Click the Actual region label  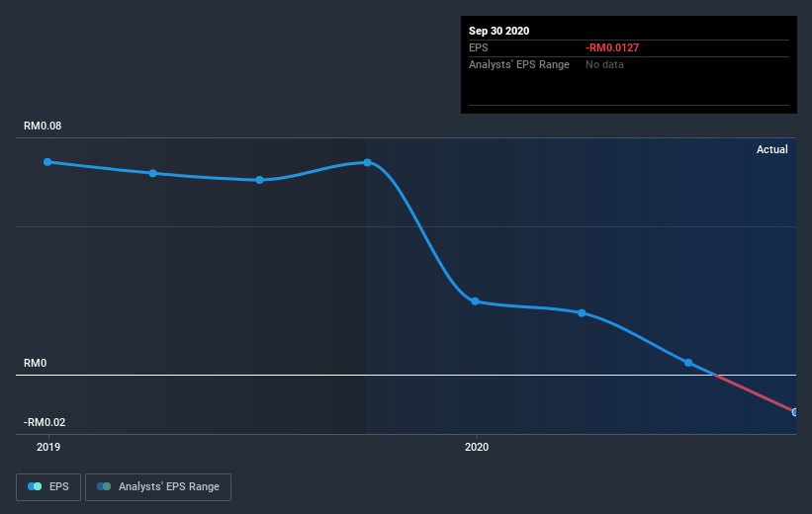pos(772,149)
